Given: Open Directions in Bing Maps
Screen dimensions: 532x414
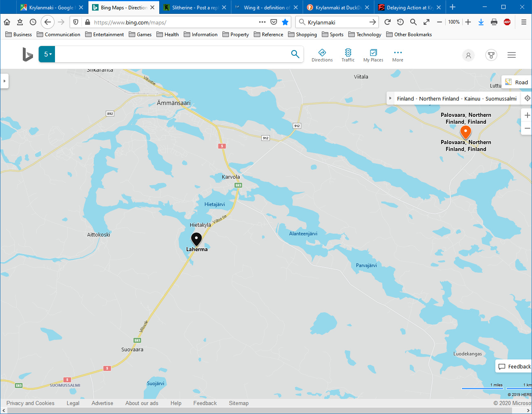Looking at the screenshot, I should pos(322,55).
